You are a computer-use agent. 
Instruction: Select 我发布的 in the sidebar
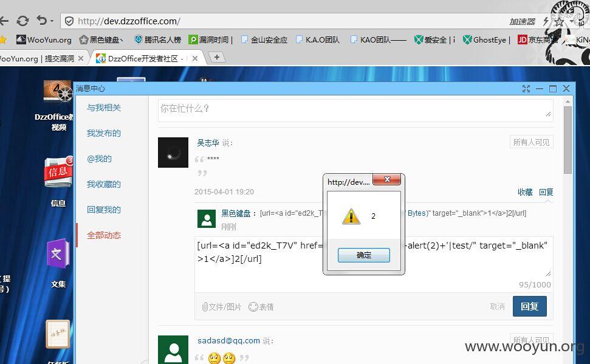[x=104, y=133]
